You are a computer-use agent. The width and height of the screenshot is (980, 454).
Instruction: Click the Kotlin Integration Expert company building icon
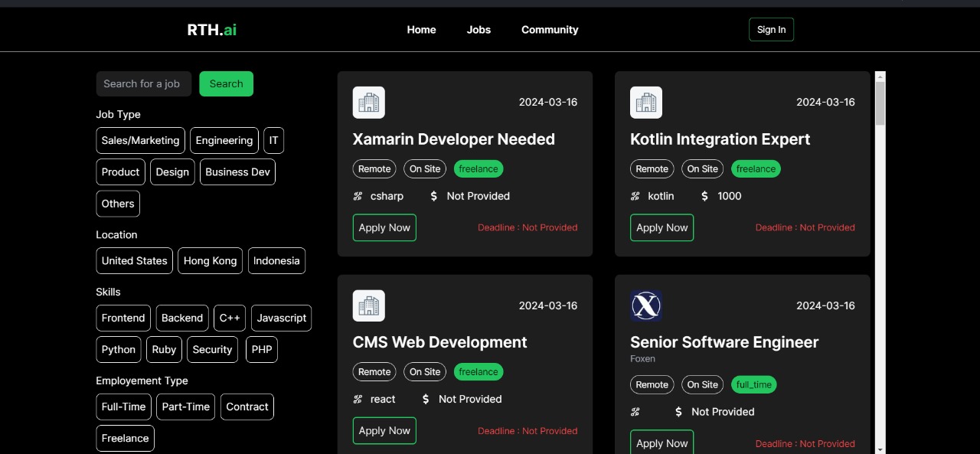[x=645, y=103]
